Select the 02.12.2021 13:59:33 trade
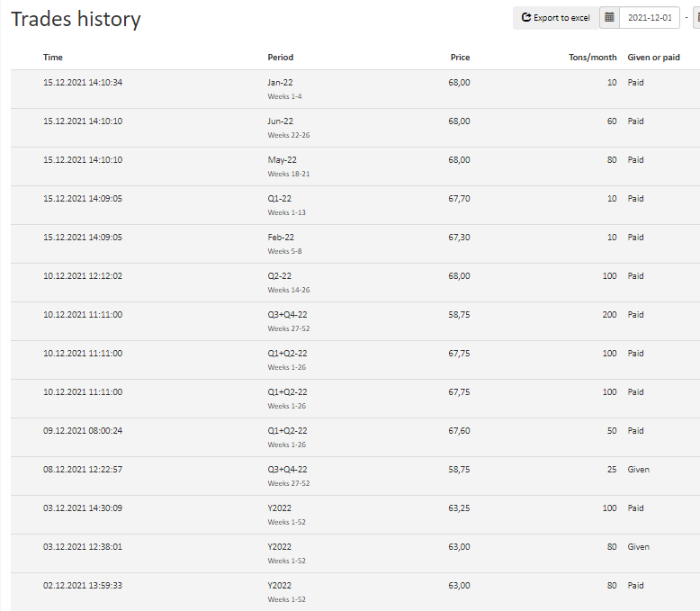This screenshot has height=611, width=700. point(355,592)
